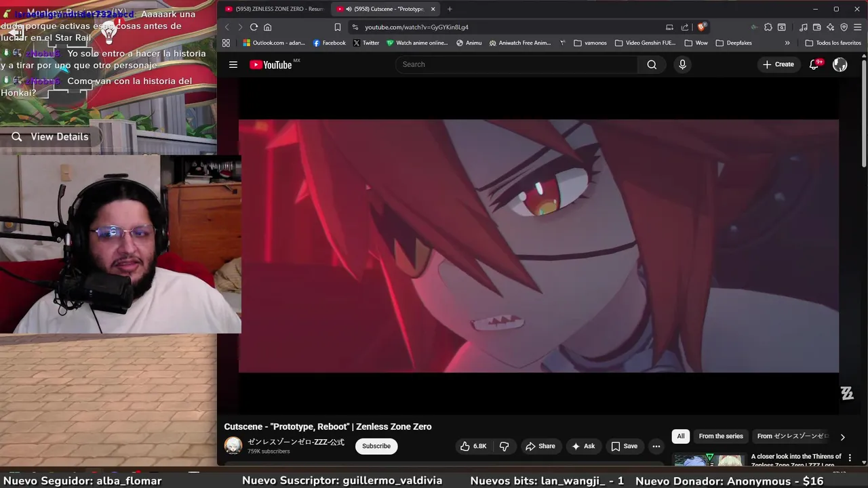Ask about the video with Ask button
The width and height of the screenshot is (868, 488).
coord(583,446)
